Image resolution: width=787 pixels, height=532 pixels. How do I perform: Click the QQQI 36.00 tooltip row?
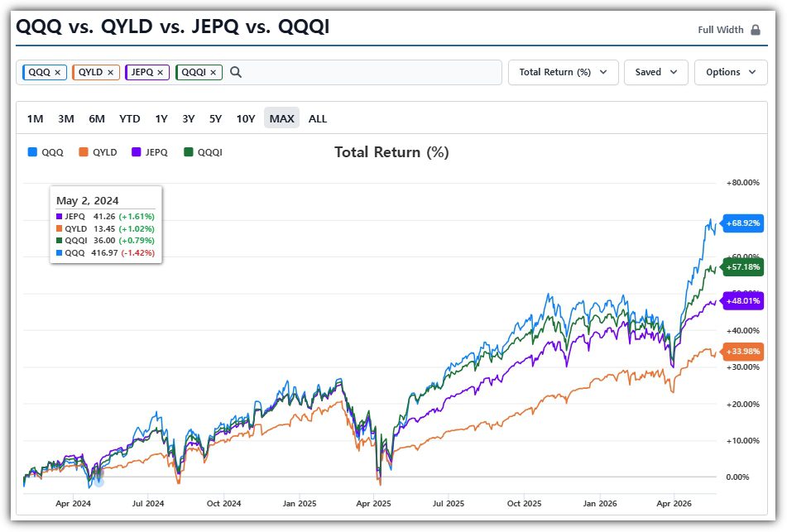pos(105,241)
